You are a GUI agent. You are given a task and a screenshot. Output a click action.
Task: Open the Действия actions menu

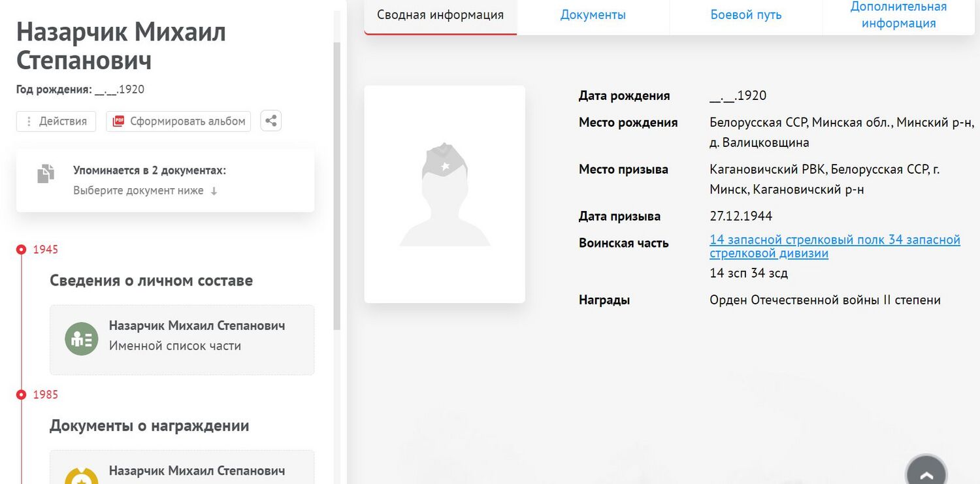pos(56,121)
